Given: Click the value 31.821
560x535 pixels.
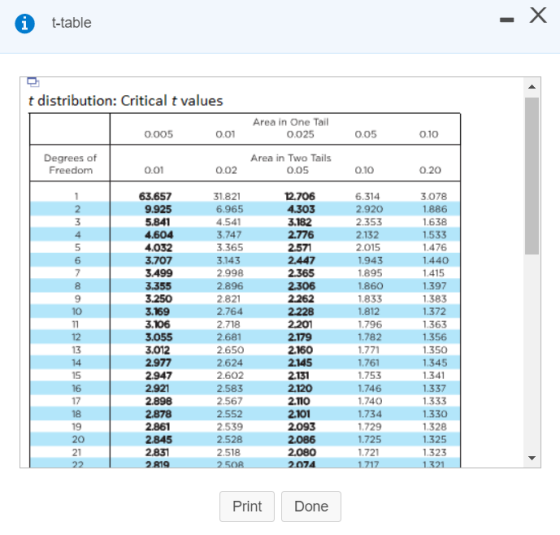Looking at the screenshot, I should tap(227, 196).
